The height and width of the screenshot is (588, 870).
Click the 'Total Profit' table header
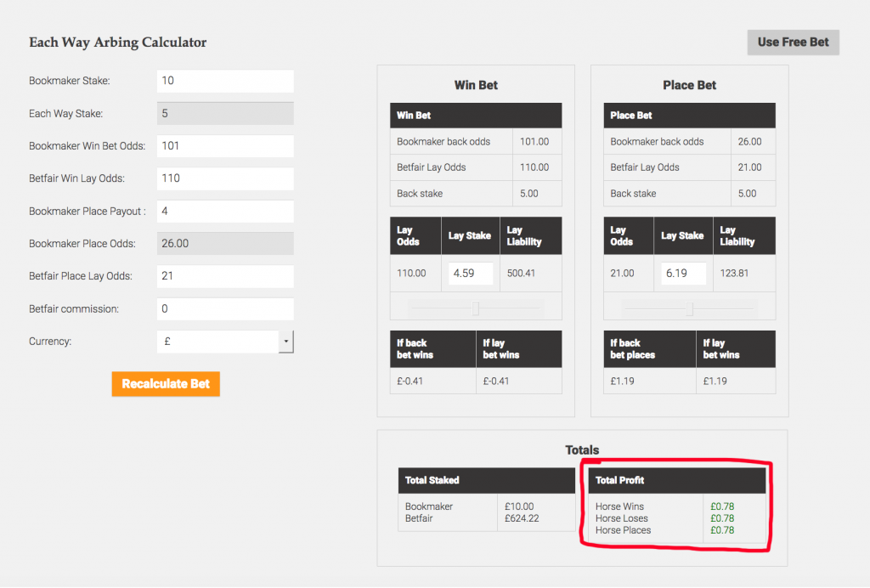677,480
